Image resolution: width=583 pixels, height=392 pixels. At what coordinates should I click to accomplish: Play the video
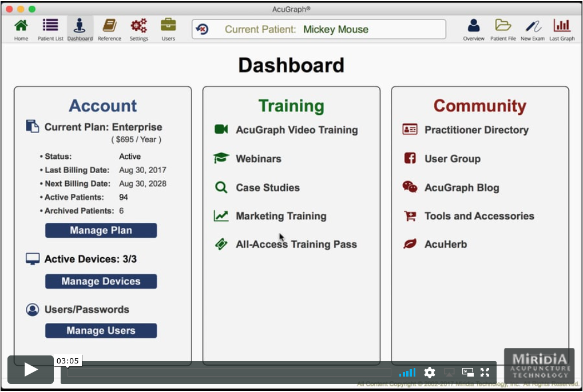pyautogui.click(x=30, y=370)
